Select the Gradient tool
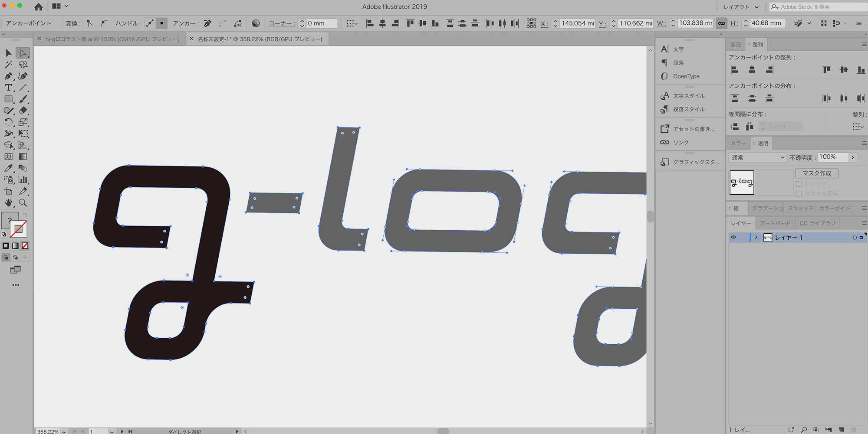 tap(23, 157)
